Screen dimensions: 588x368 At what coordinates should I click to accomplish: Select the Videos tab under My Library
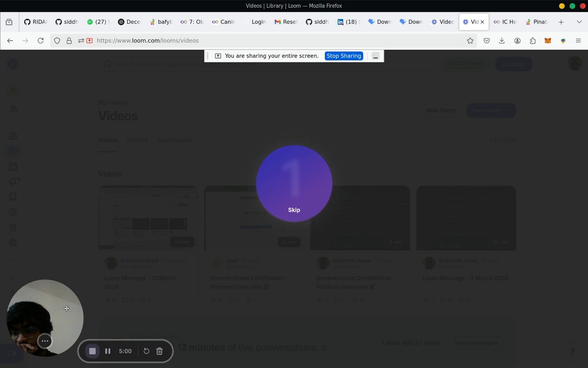coord(107,140)
